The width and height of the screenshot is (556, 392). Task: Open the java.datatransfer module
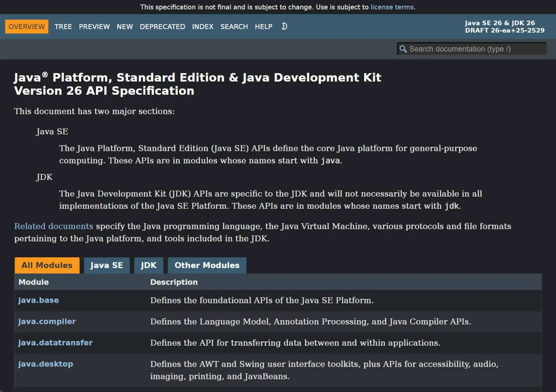(55, 343)
